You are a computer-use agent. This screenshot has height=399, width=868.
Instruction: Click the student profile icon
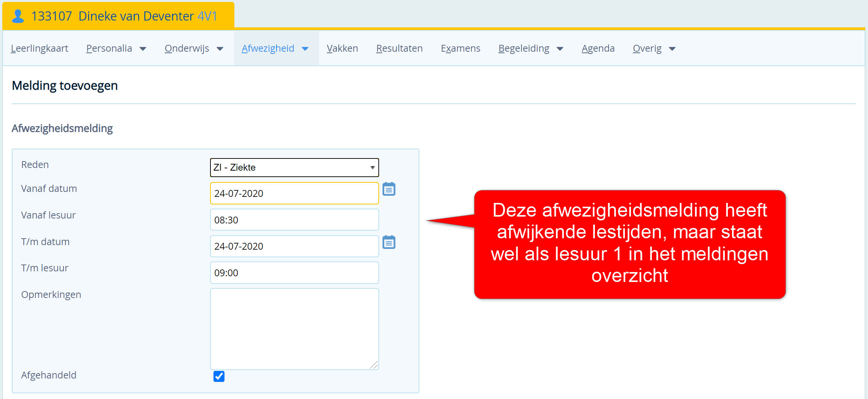pos(18,16)
